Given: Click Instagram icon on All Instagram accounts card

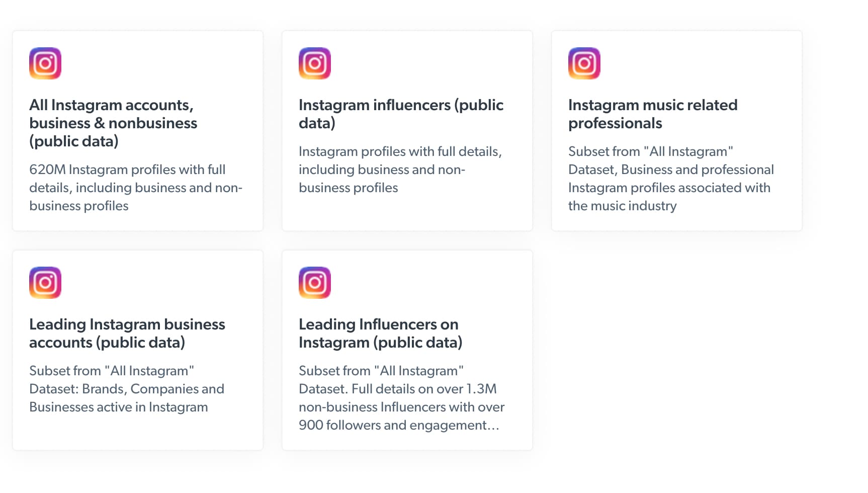Looking at the screenshot, I should [45, 63].
